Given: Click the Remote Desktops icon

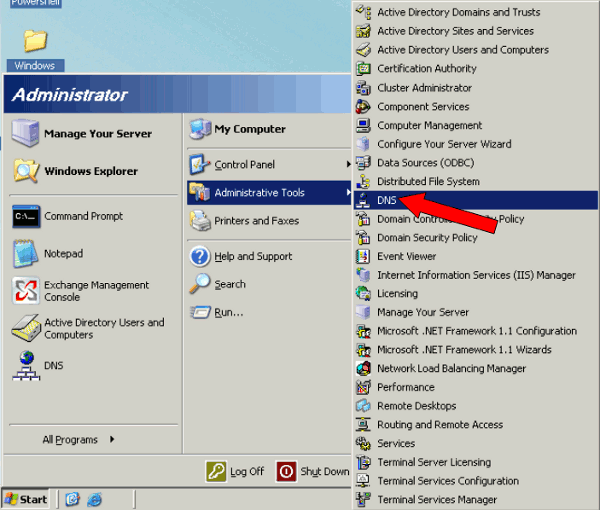Looking at the screenshot, I should tap(363, 406).
